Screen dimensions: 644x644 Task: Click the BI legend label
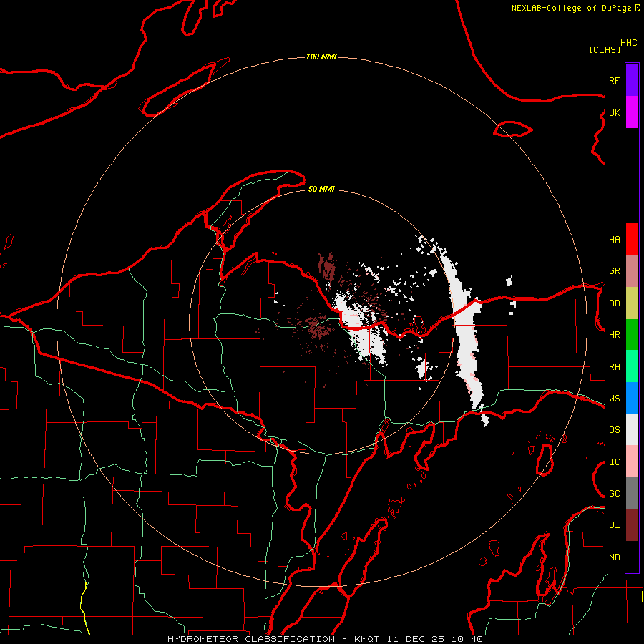coord(614,525)
